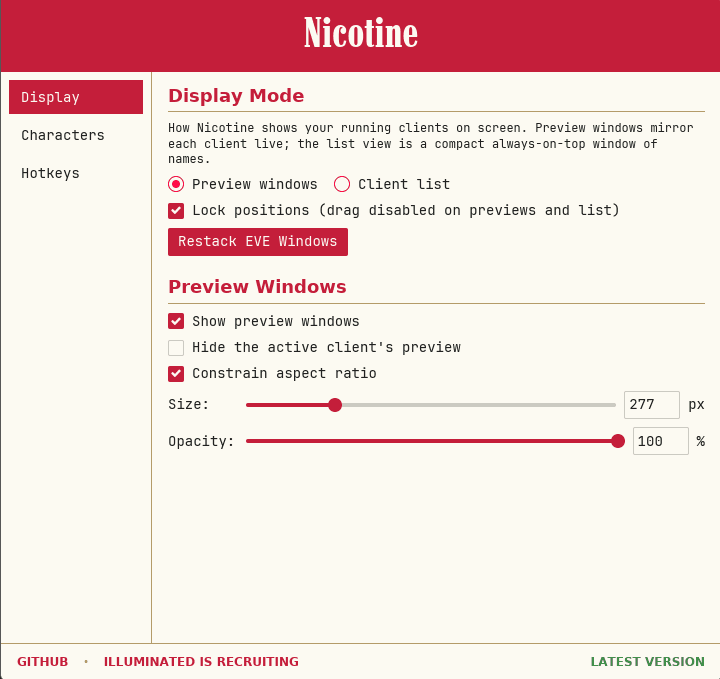Image resolution: width=720 pixels, height=679 pixels.
Task: Click the LATEST VERSION footer link
Action: click(647, 662)
